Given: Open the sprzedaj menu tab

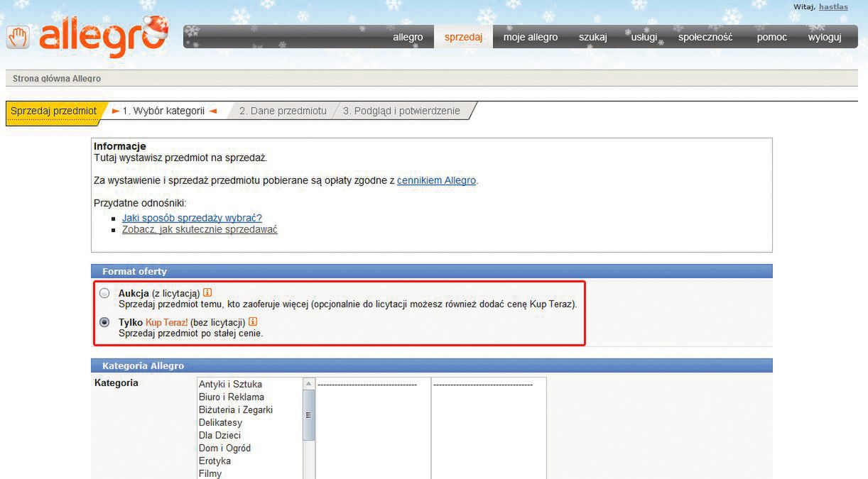Looking at the screenshot, I should (x=464, y=37).
